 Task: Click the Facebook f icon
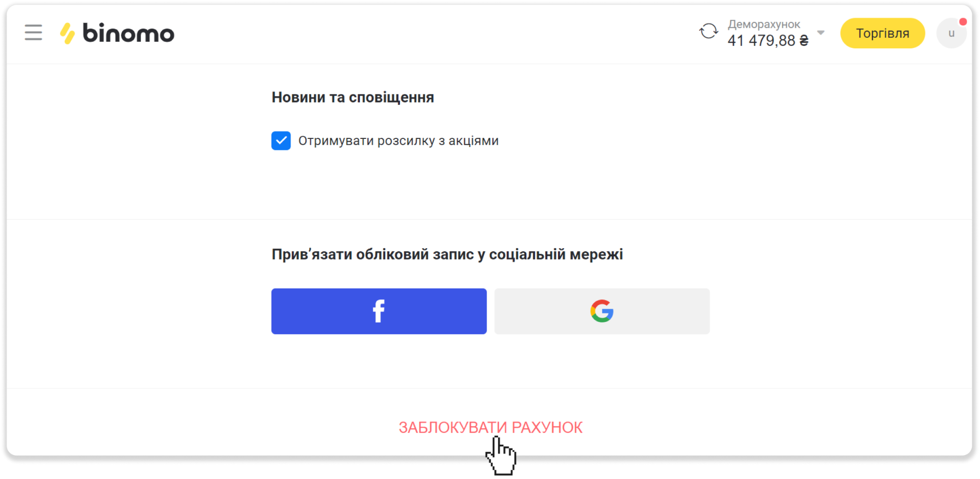tap(379, 311)
